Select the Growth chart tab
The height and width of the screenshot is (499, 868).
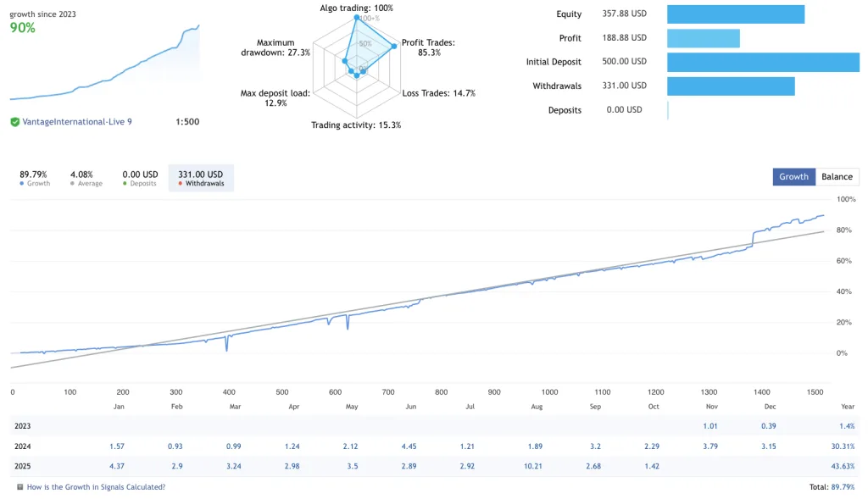(793, 176)
